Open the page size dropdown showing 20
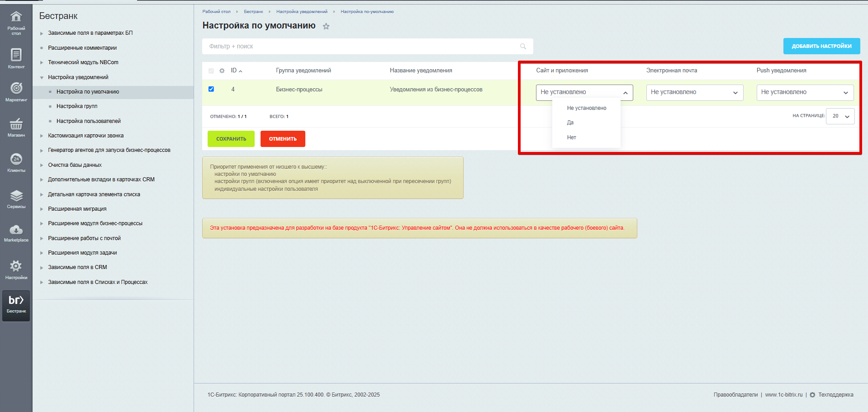Viewport: 868px width, 412px height. click(x=840, y=116)
